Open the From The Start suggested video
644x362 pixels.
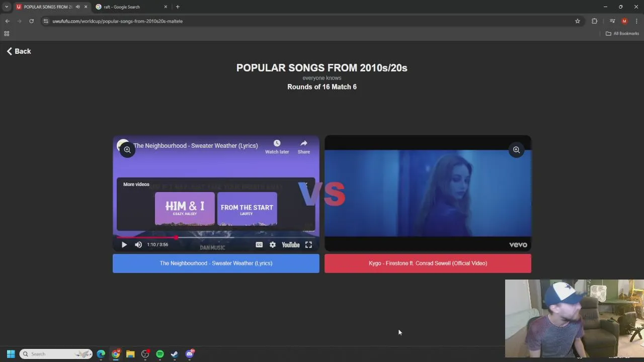247,209
